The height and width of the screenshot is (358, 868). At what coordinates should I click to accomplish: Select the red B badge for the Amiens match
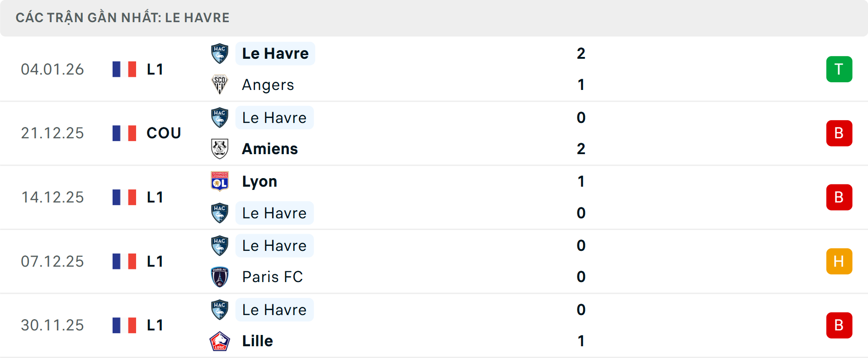pyautogui.click(x=840, y=133)
